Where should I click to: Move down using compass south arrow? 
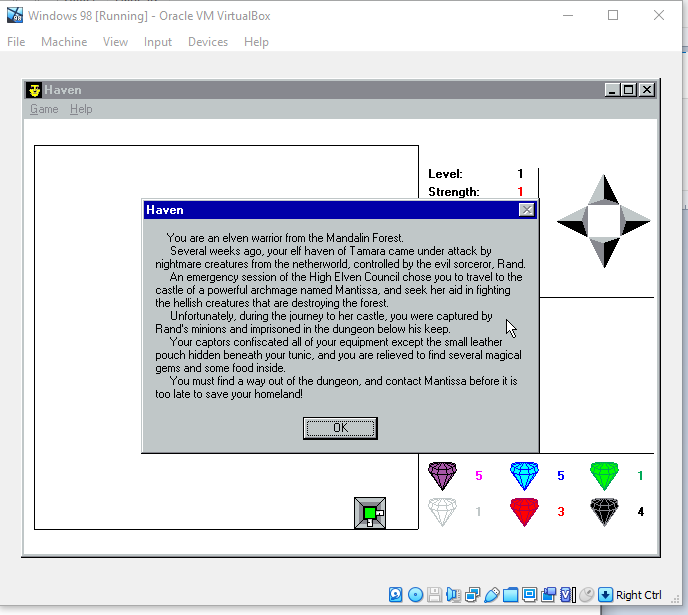click(x=604, y=253)
